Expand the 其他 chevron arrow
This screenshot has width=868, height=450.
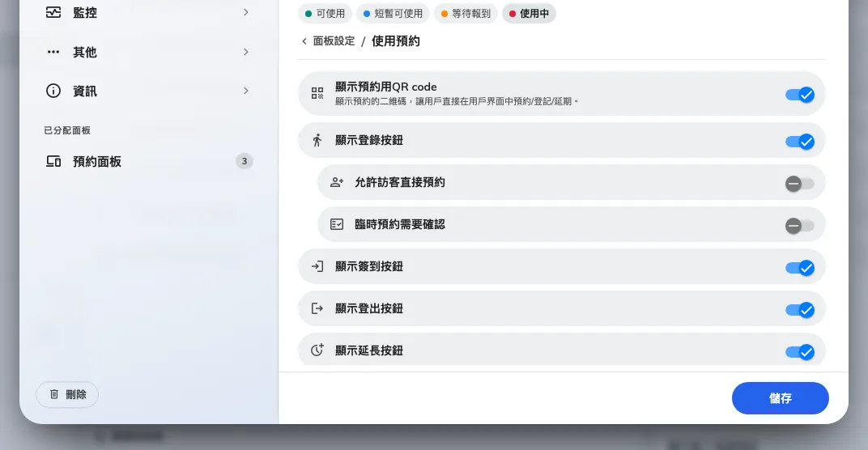[x=246, y=52]
